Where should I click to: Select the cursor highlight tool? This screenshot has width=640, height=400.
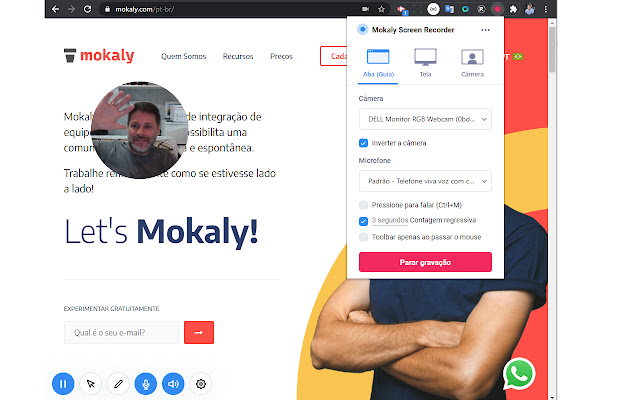(x=91, y=384)
